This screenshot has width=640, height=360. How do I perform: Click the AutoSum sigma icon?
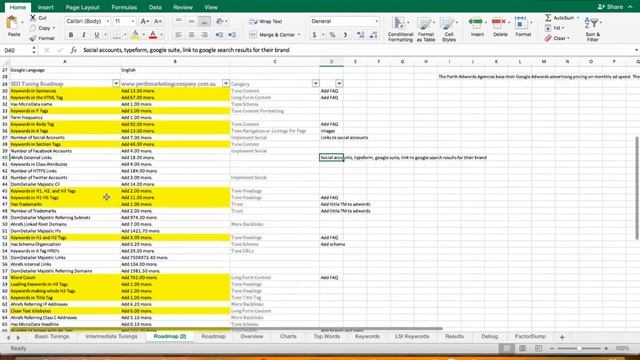tap(548, 18)
